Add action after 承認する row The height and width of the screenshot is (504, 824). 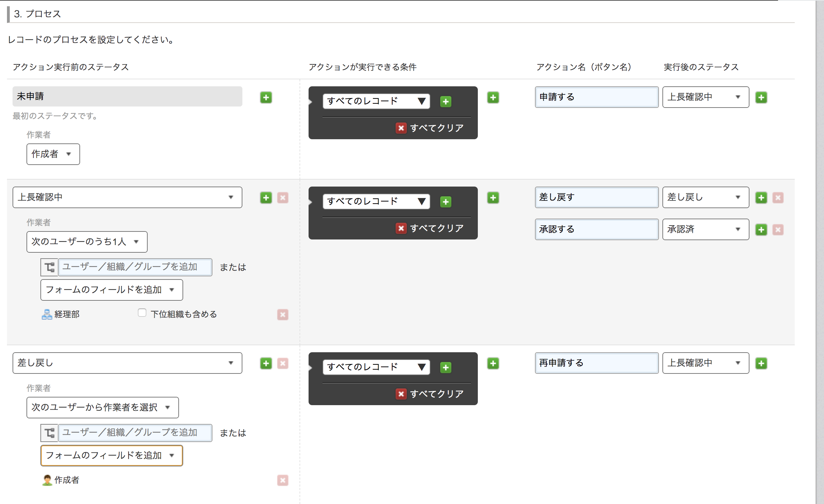pos(761,230)
